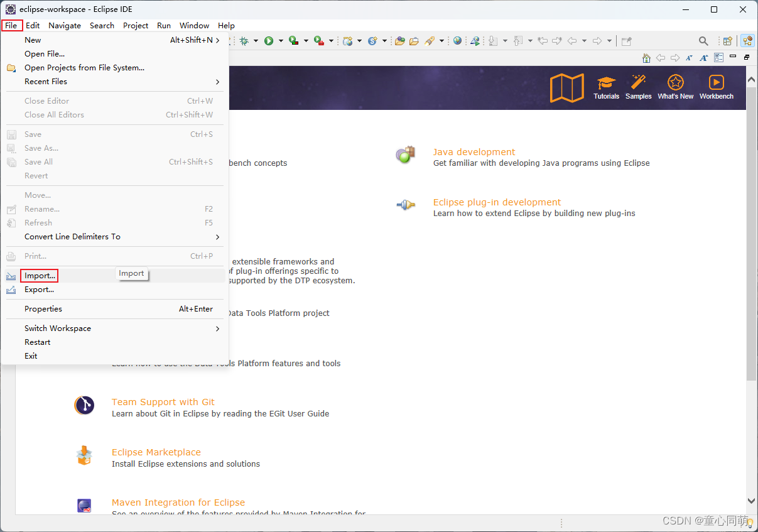Click the Back navigation arrow in main toolbar
The width and height of the screenshot is (758, 532).
[x=572, y=41]
